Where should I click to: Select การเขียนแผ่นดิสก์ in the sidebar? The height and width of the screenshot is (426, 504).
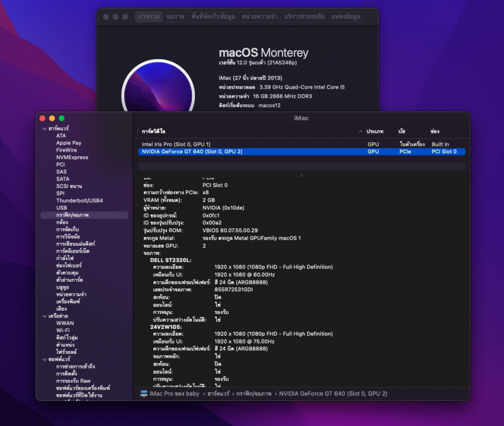pos(76,244)
